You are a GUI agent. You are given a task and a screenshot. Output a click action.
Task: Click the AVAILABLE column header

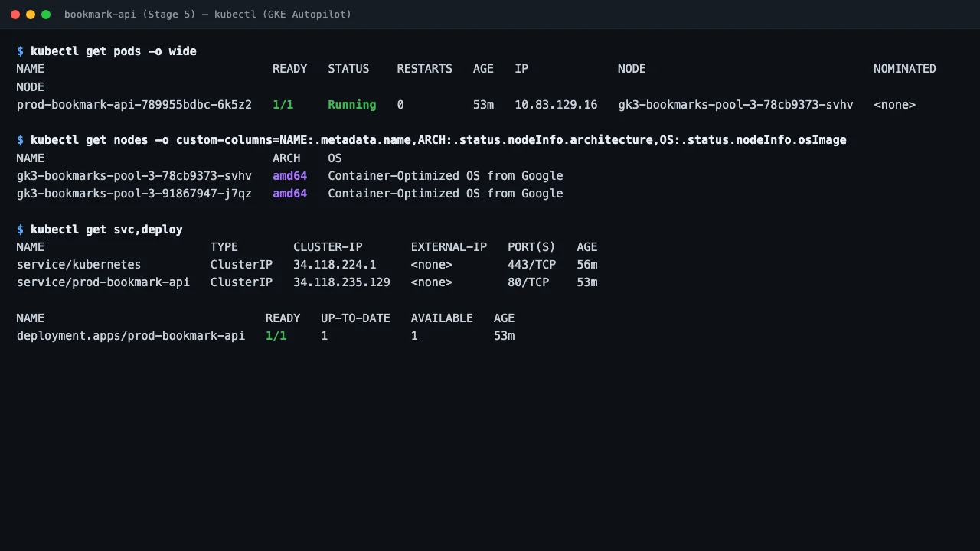[x=442, y=318]
